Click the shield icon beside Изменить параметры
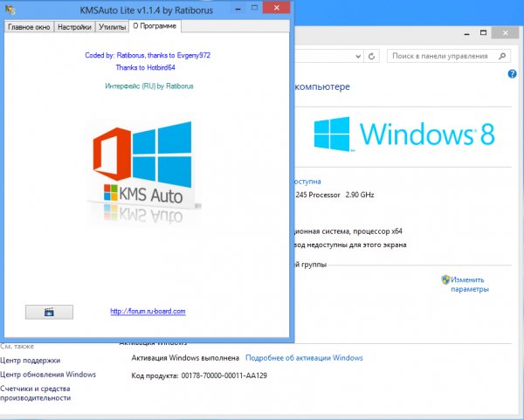 click(445, 279)
